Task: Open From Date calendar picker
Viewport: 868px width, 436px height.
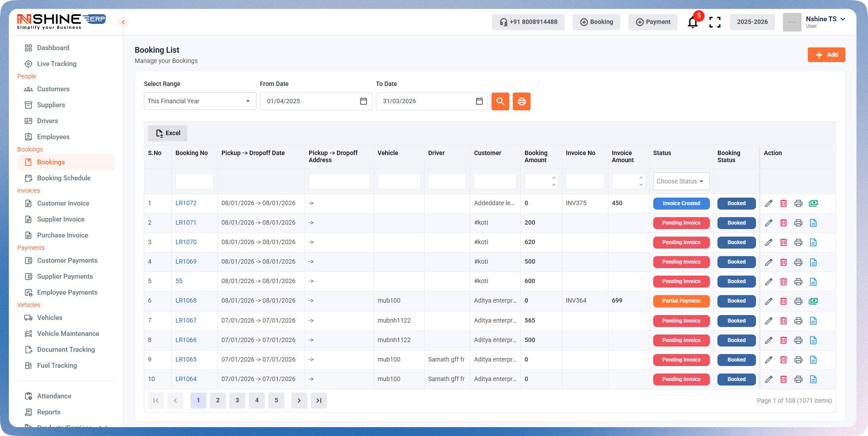Action: (363, 101)
